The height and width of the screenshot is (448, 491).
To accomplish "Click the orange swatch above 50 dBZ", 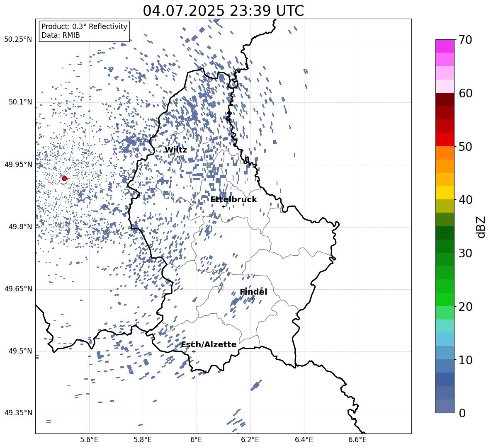I will click(x=445, y=153).
